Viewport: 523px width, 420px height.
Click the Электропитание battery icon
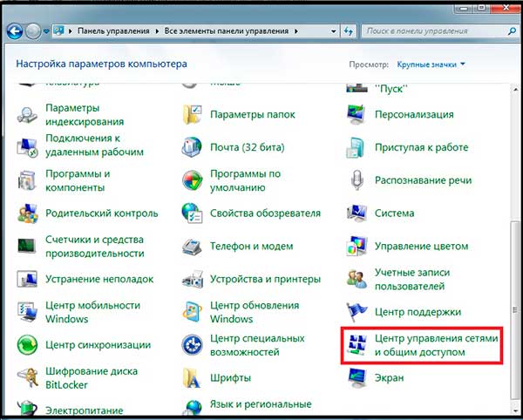point(27,409)
